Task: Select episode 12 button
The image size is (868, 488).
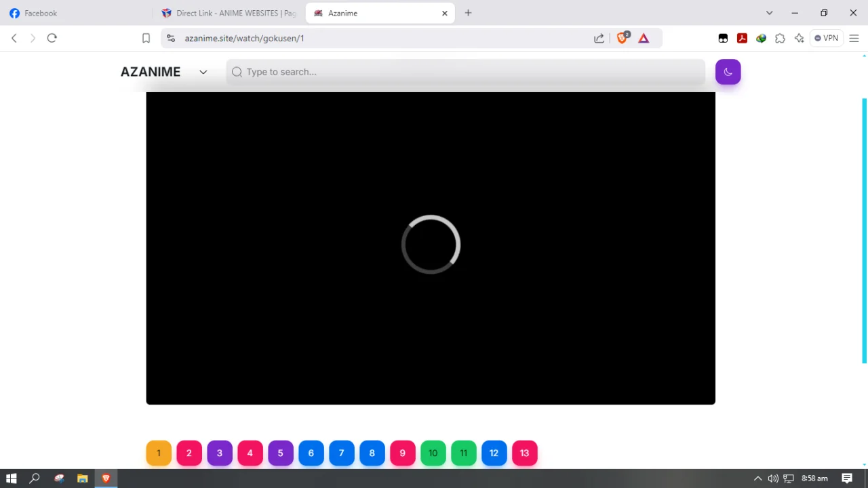Action: [494, 453]
